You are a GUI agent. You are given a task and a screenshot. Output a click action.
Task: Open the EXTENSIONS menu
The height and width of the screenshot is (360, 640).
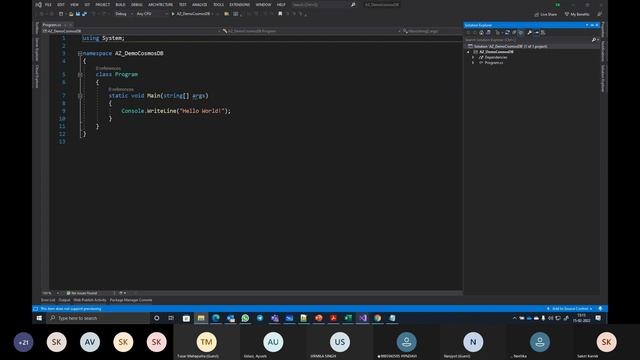240,4
